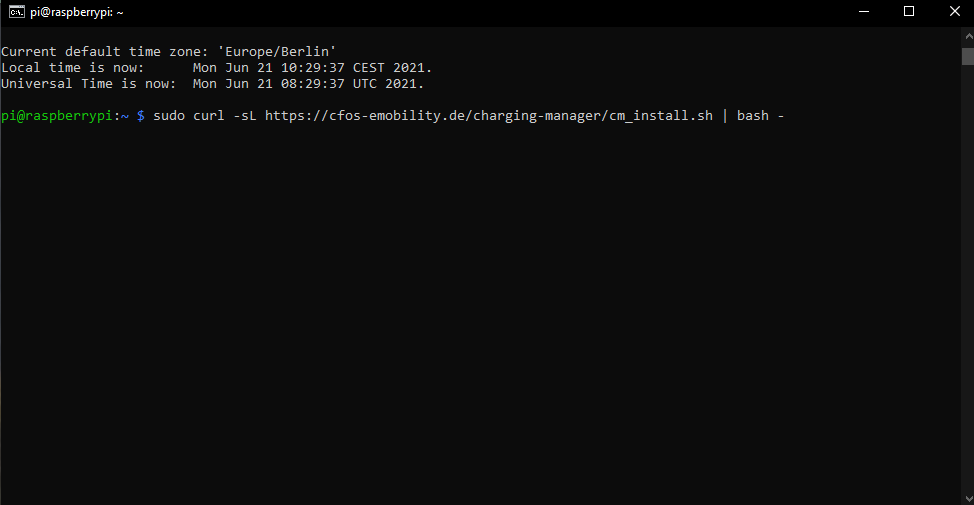Close the pi@raspberrypi SSH terminal window
This screenshot has width=974, height=505.
coord(954,11)
